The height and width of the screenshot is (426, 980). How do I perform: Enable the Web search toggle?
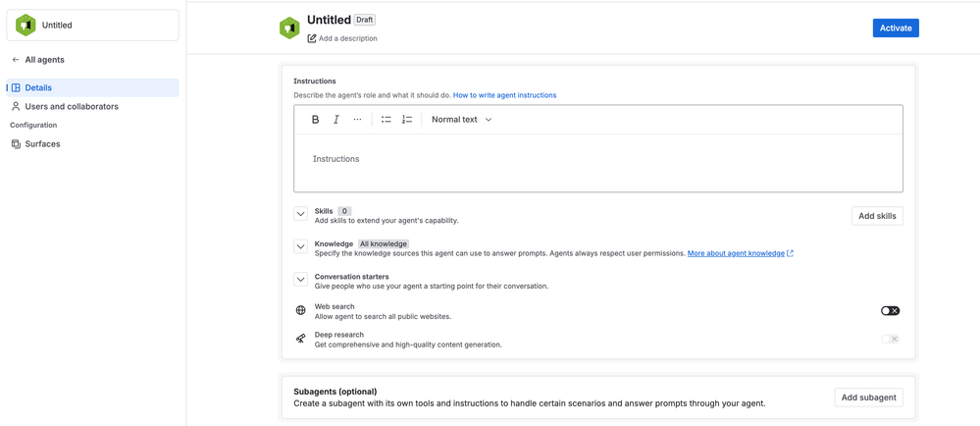tap(890, 311)
